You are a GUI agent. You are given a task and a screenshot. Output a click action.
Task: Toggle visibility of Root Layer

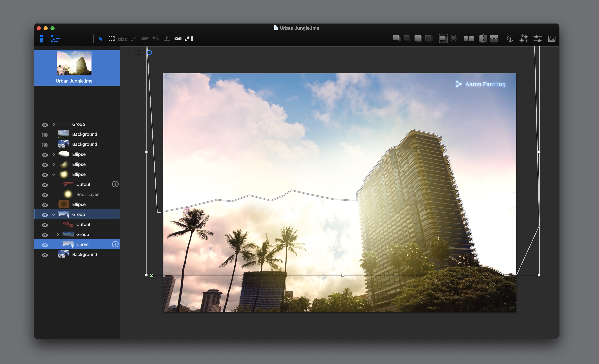click(45, 195)
